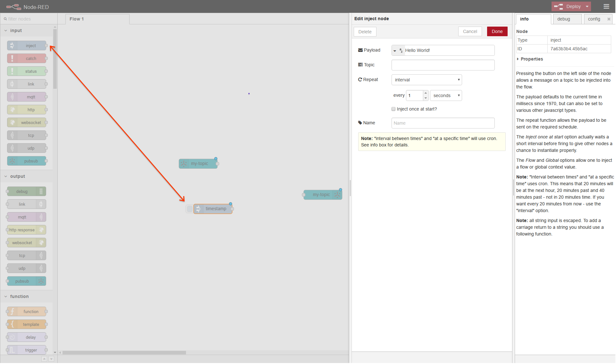Open the seconds unit dropdown
Screen dimensions: 616x364
pos(446,95)
